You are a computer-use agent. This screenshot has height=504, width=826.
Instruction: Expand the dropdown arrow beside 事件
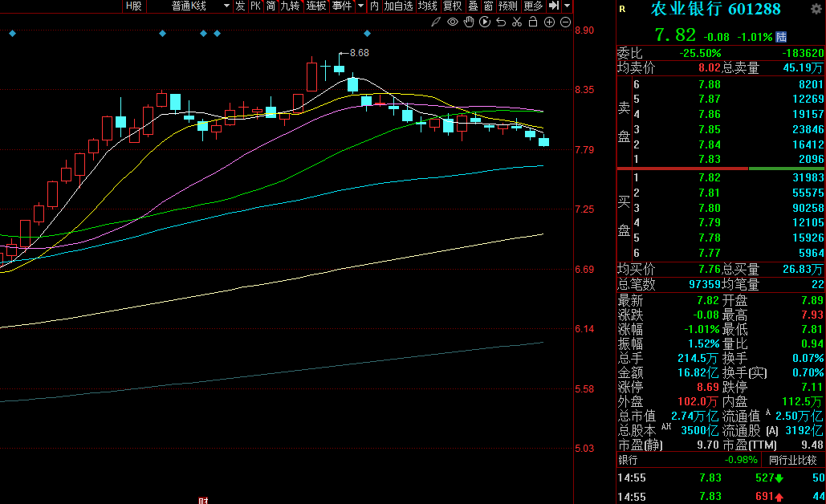tap(360, 6)
